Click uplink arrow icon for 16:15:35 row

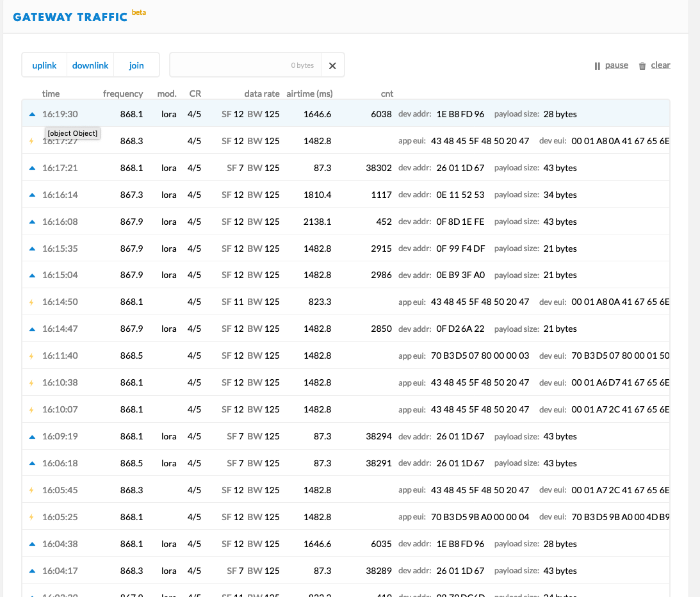point(32,249)
